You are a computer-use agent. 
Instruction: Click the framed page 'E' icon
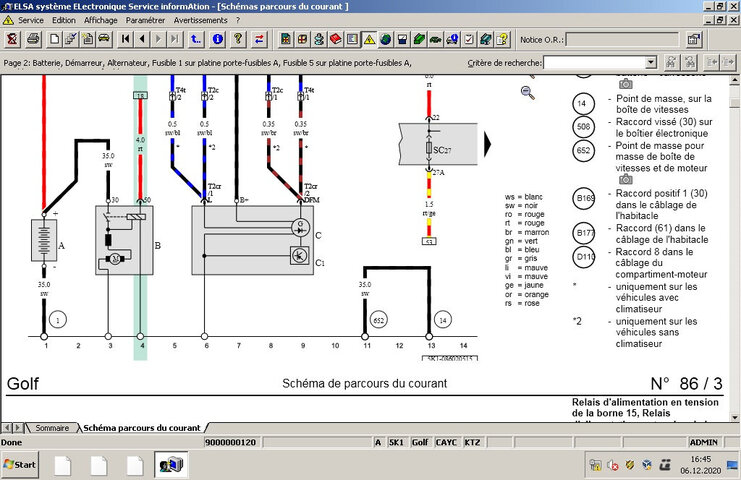[352, 39]
